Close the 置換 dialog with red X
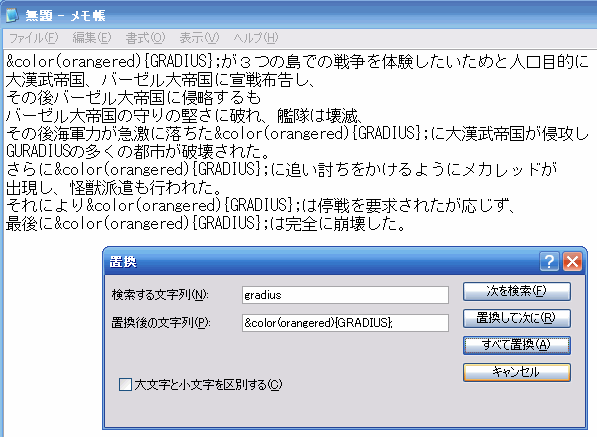This screenshot has height=437, width=597. pos(572,262)
